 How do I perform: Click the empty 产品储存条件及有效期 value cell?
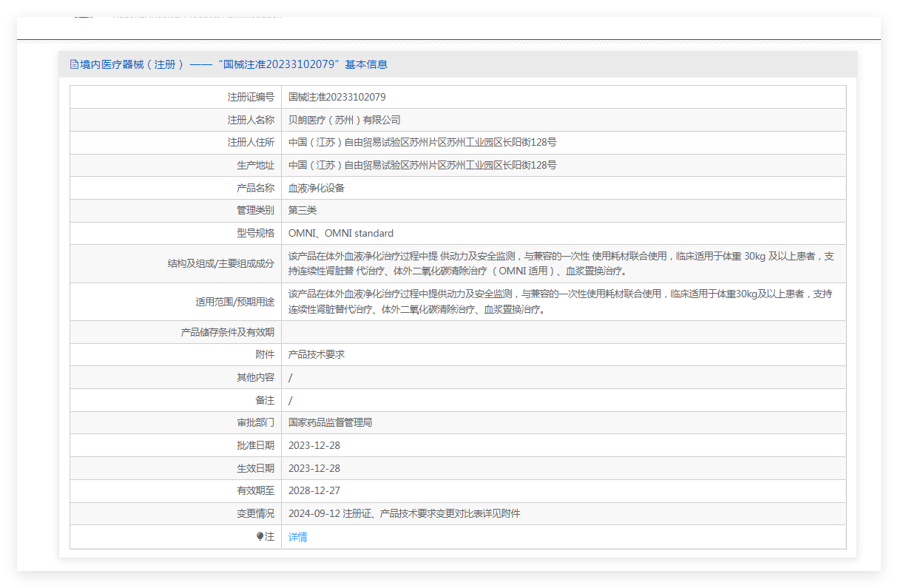click(564, 332)
